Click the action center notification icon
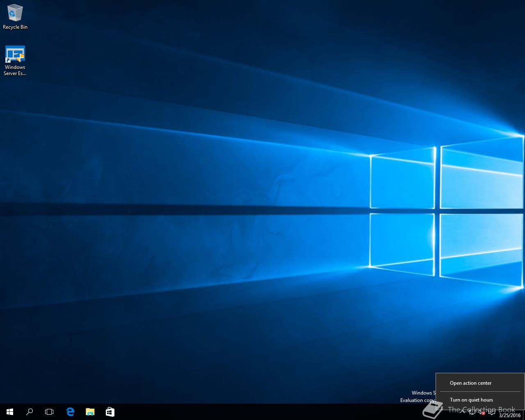 492,412
